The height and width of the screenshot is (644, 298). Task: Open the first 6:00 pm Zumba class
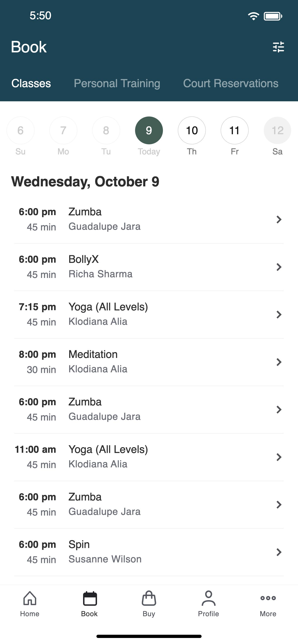point(149,220)
